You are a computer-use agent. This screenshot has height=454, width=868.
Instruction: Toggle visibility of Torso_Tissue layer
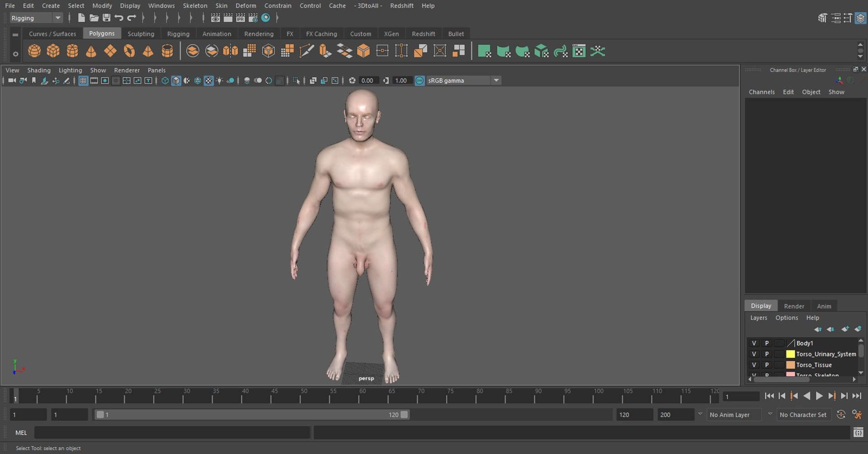pos(754,365)
